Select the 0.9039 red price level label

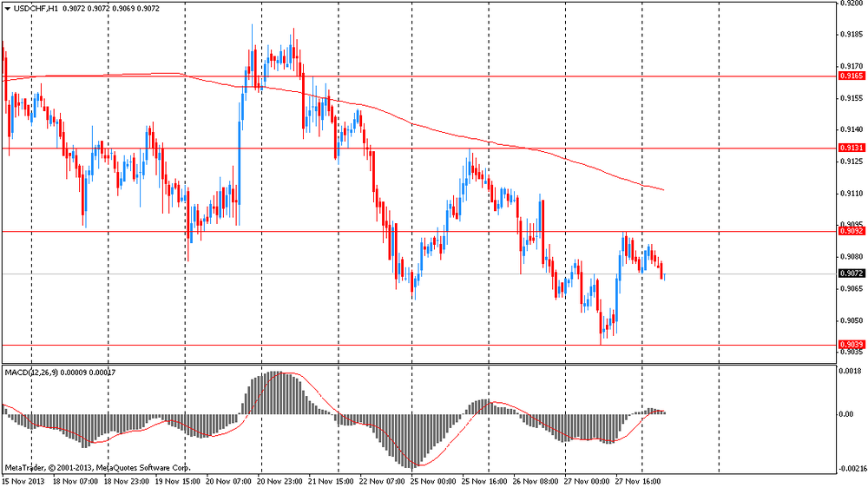point(852,345)
